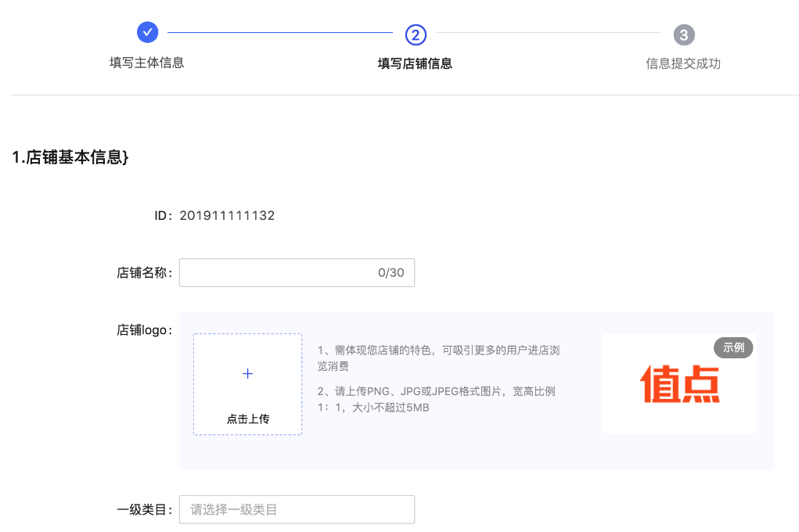Viewport: 799px width, 532px height.
Task: Click the completed checkmark on step 填写主体信息
Action: pyautogui.click(x=147, y=32)
